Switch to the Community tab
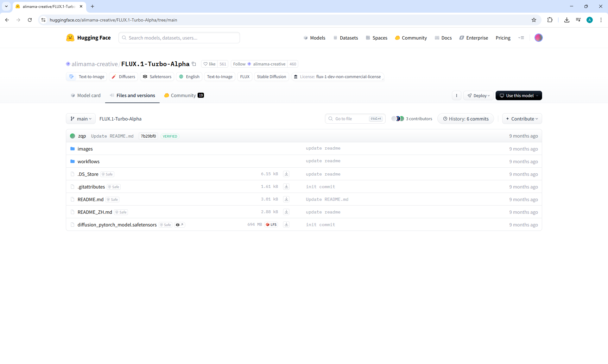Viewport: 608px width, 364px height. [x=184, y=96]
